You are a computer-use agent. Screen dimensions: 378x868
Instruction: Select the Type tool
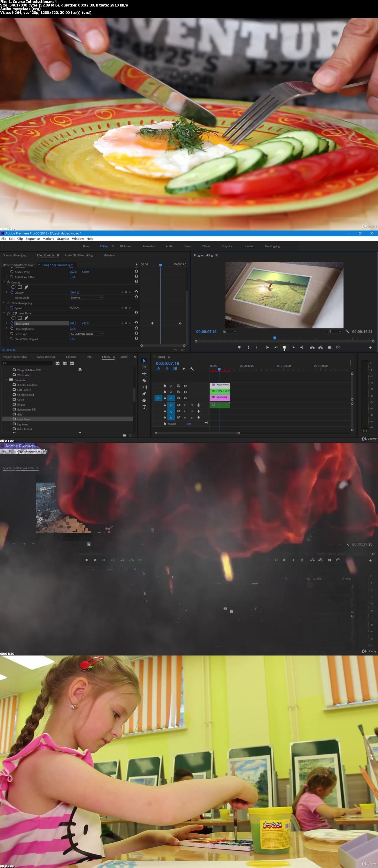click(144, 407)
